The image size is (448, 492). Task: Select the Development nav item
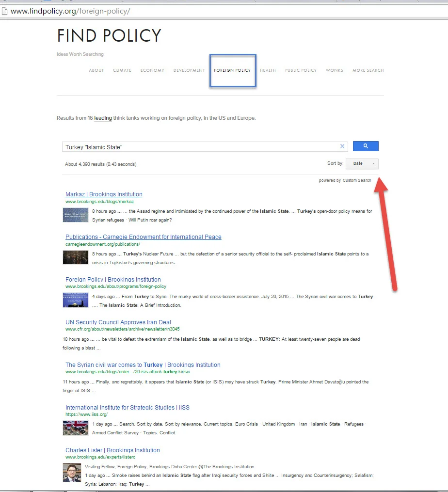(x=189, y=70)
